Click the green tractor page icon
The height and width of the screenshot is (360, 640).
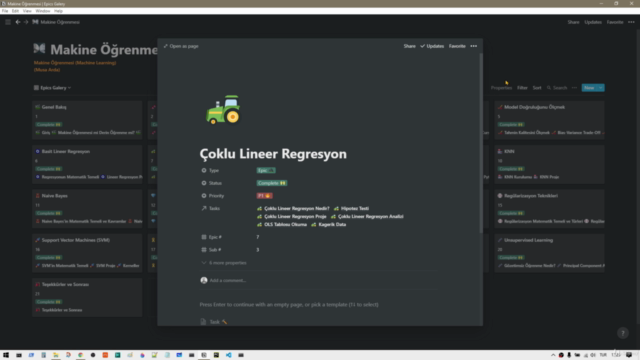pos(223,109)
